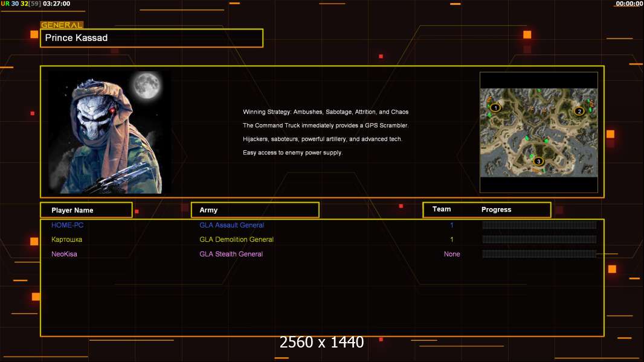The image size is (644, 362).
Task: Click the Progress column header
Action: coord(496,210)
